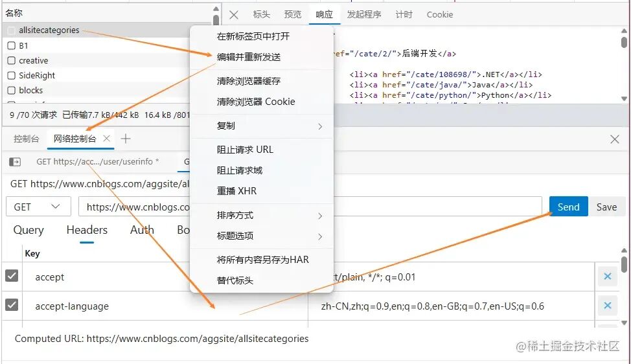Remove the accept header row

pyautogui.click(x=607, y=277)
